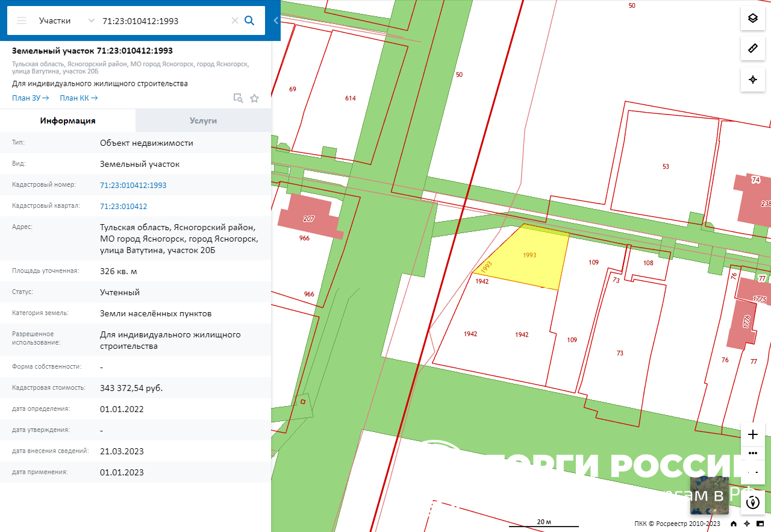Switch basemap via satellite thumbnail
771x532 pixels.
coord(709,496)
